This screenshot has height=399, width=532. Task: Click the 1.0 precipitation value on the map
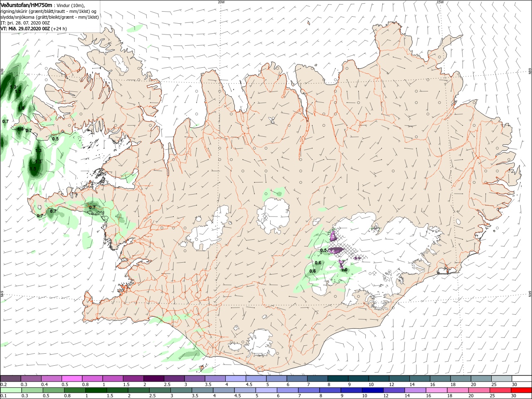point(344,270)
